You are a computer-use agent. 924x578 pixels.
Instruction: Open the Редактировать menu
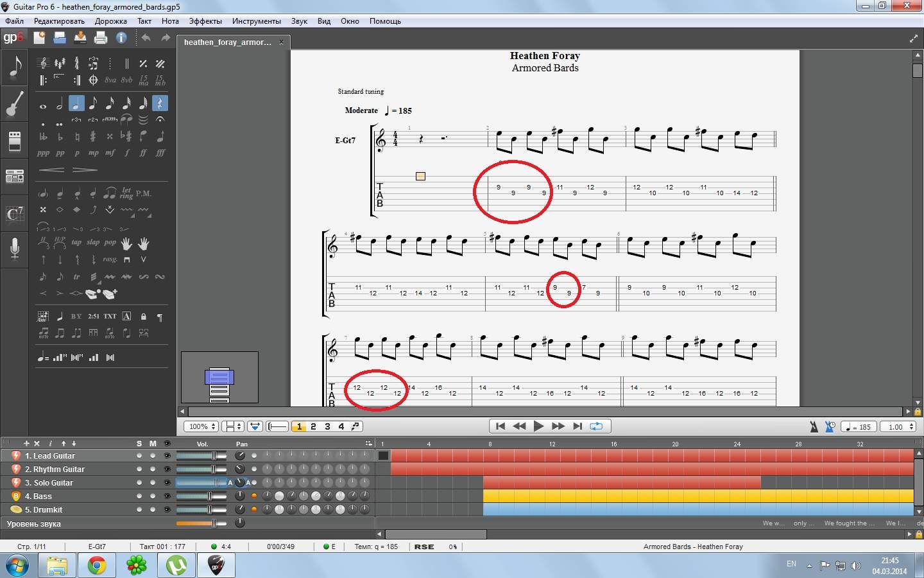pos(59,21)
